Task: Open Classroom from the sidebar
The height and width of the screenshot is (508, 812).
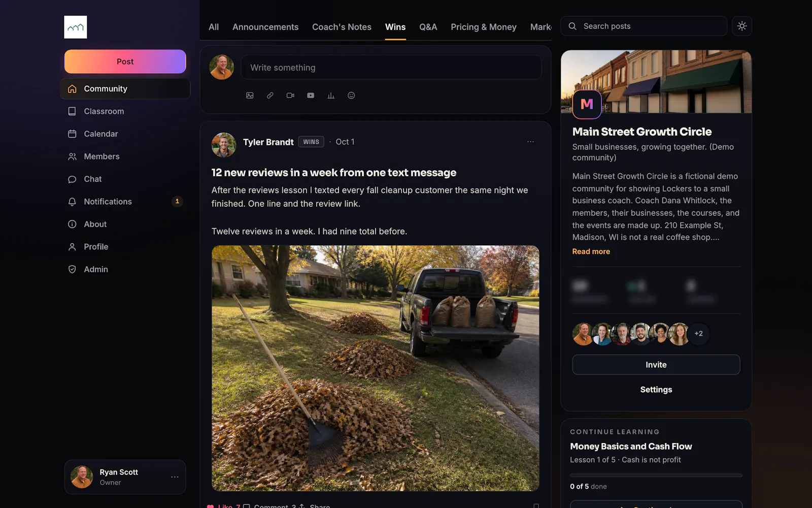Action: pyautogui.click(x=125, y=111)
